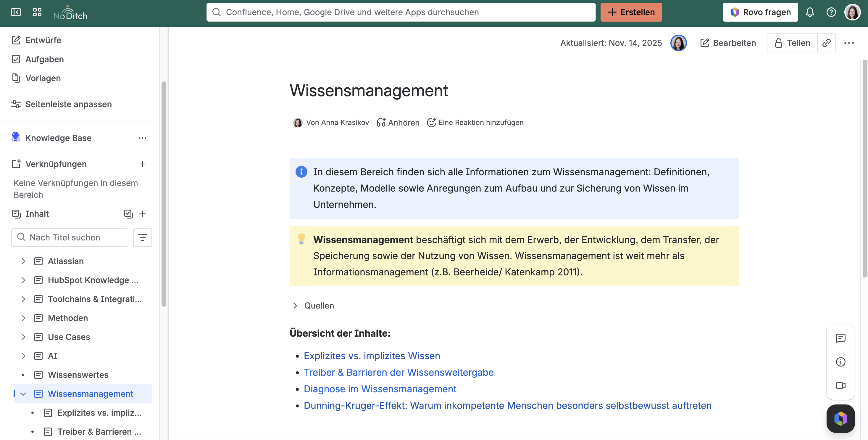Click Bearbeiten to edit the page
The height and width of the screenshot is (440, 868).
pos(728,43)
